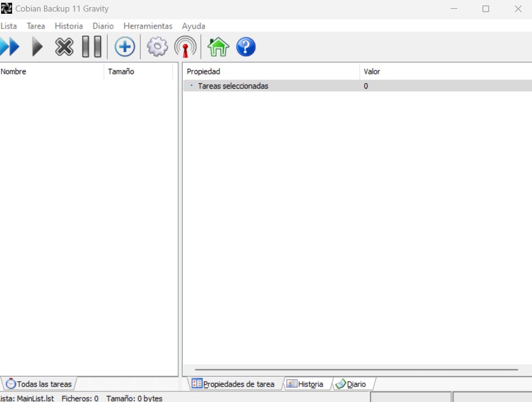Open the Herramientas menu
The width and height of the screenshot is (532, 402).
point(147,26)
